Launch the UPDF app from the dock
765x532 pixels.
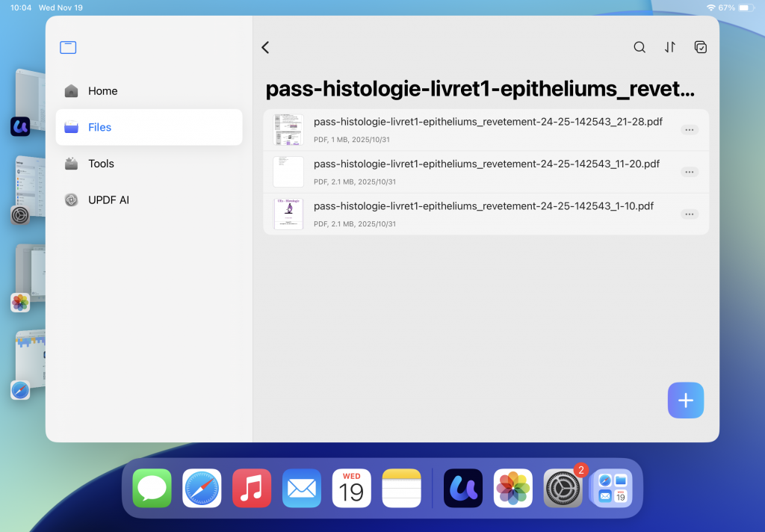463,488
